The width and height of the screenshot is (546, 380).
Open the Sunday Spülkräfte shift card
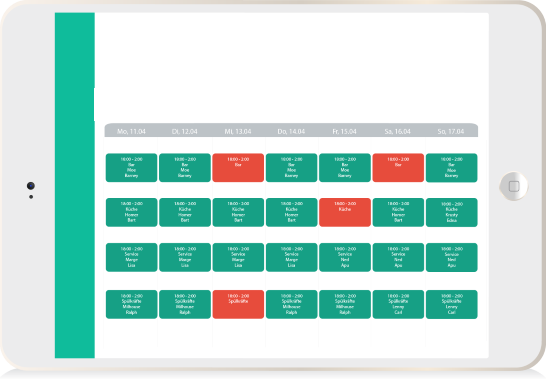click(451, 304)
